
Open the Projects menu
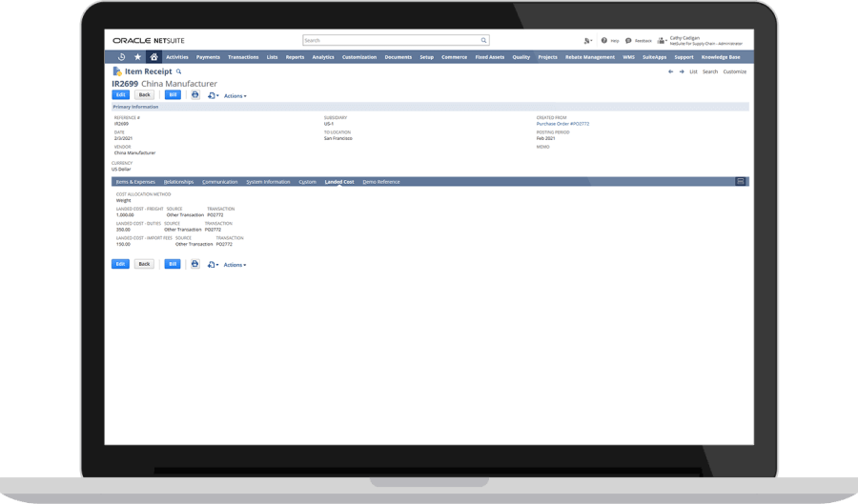pos(547,57)
